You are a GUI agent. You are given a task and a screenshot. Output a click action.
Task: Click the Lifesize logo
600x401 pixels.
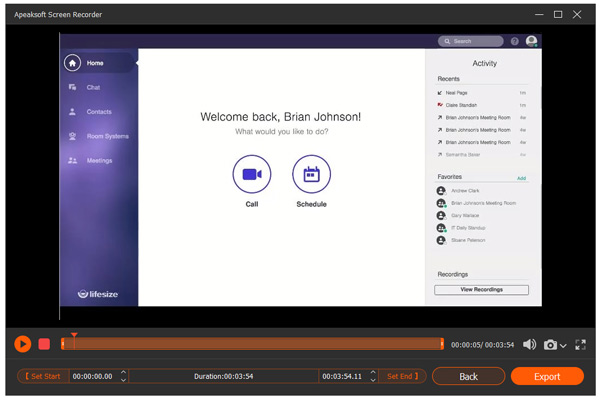(x=98, y=294)
